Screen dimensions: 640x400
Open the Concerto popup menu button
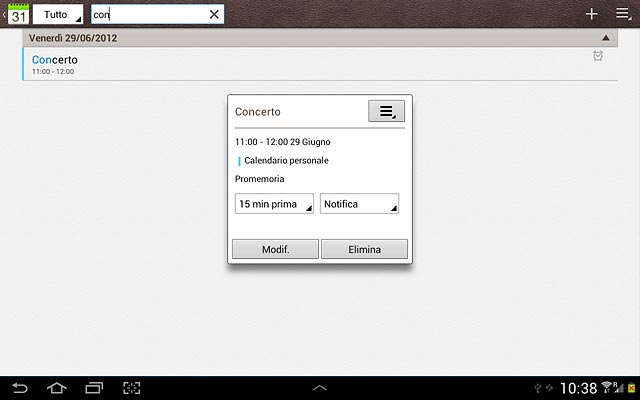tap(386, 111)
